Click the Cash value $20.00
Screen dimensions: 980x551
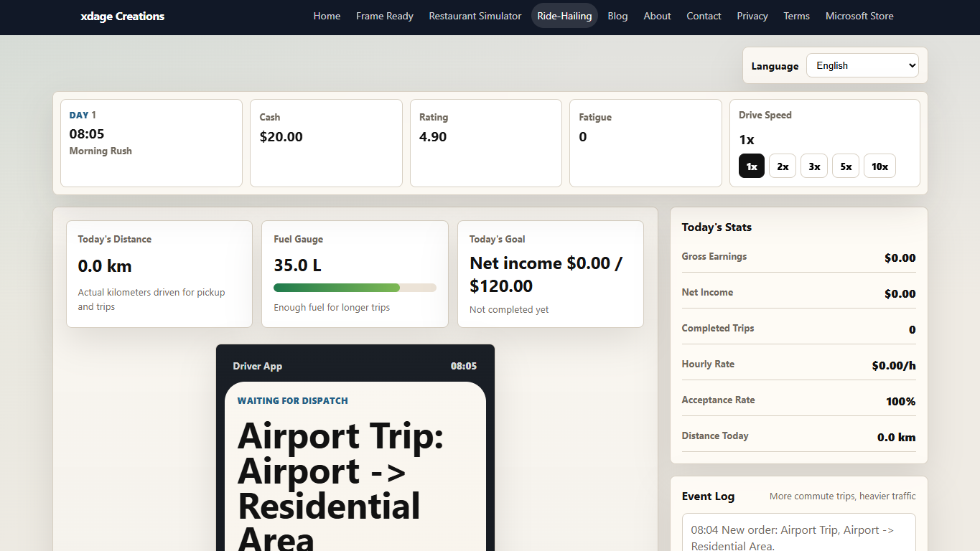pos(281,136)
